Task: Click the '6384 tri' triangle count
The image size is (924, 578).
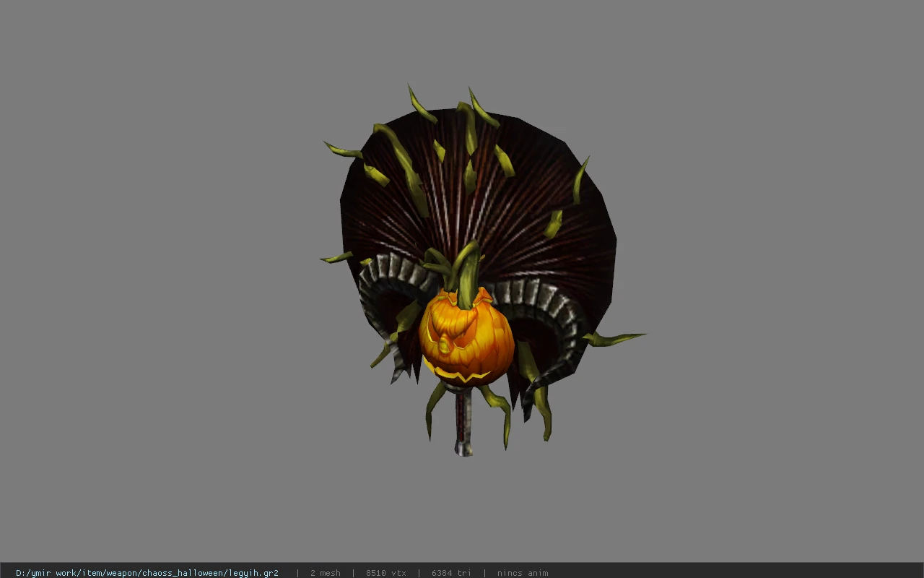Action: 451,573
